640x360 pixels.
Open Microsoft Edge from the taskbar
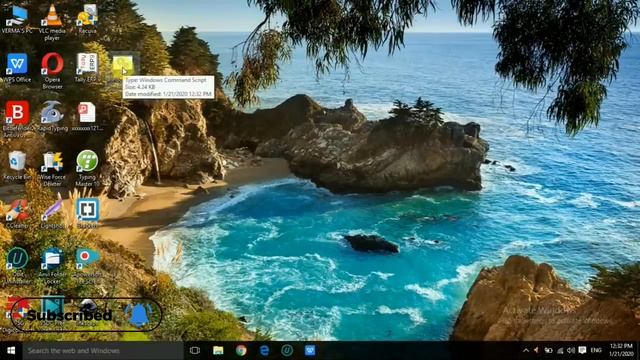[264, 350]
